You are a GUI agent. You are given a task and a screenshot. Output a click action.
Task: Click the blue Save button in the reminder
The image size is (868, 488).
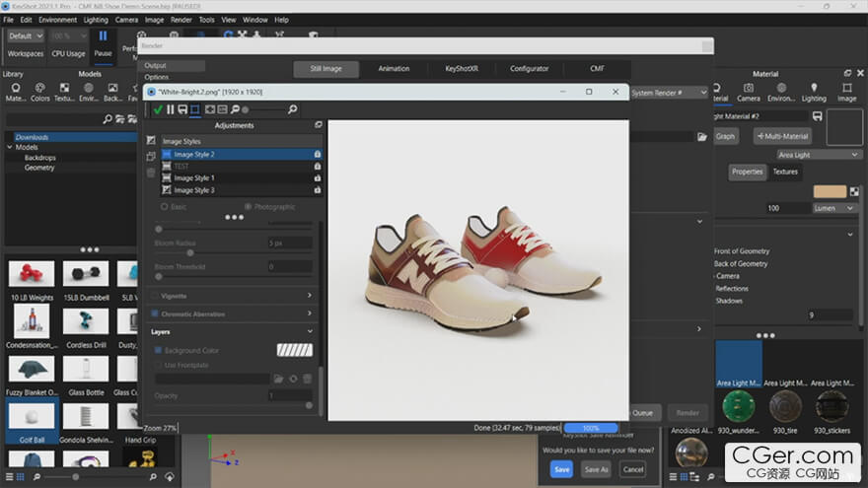point(562,469)
